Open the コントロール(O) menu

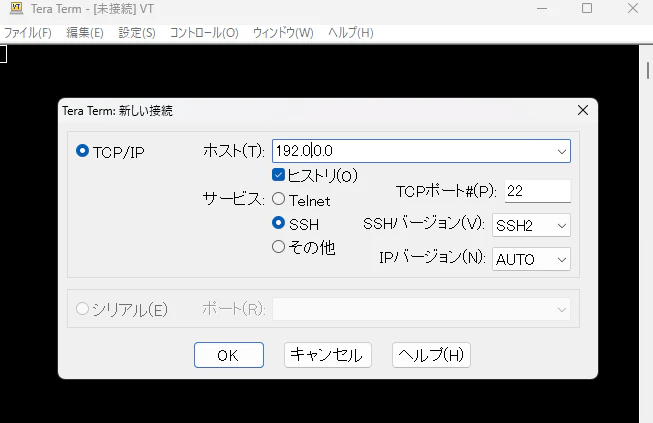point(204,33)
